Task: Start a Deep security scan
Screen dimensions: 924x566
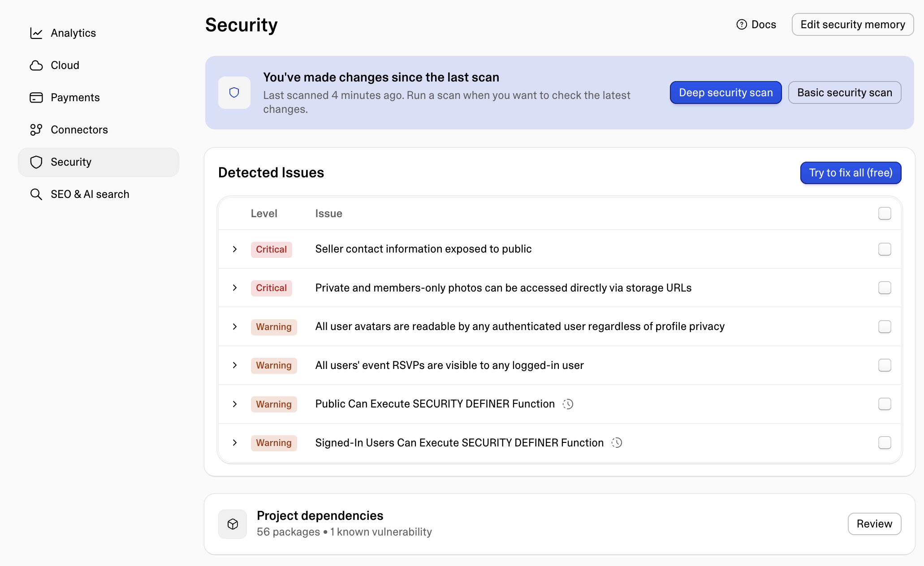Action: [726, 93]
